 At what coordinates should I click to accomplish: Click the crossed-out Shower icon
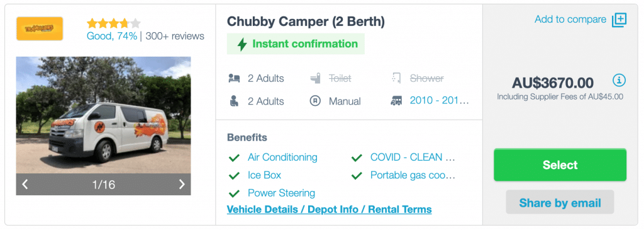pos(397,78)
